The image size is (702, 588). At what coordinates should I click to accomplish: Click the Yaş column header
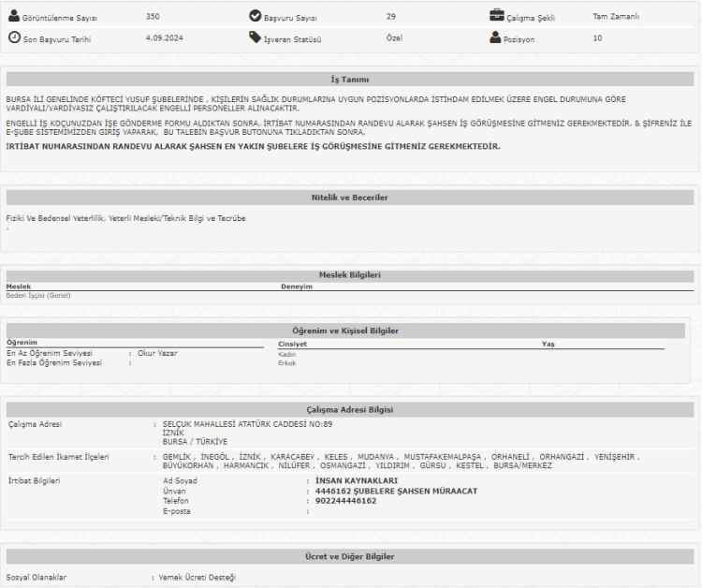[x=548, y=344]
